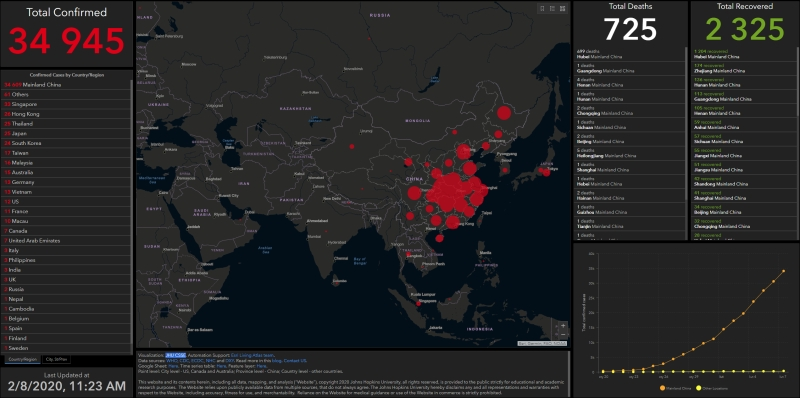Select Belgium in confirmed cases list
The height and width of the screenshot is (398, 800).
(66, 318)
